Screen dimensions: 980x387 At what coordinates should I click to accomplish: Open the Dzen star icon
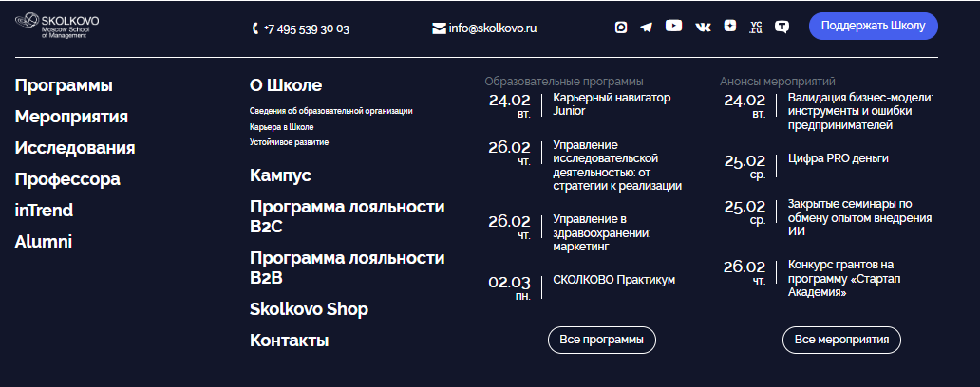click(x=730, y=26)
